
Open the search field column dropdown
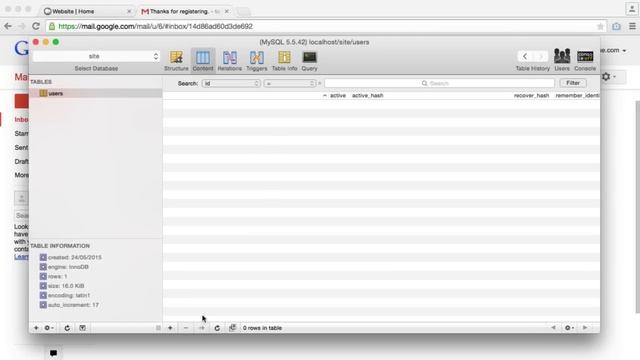pyautogui.click(x=231, y=83)
